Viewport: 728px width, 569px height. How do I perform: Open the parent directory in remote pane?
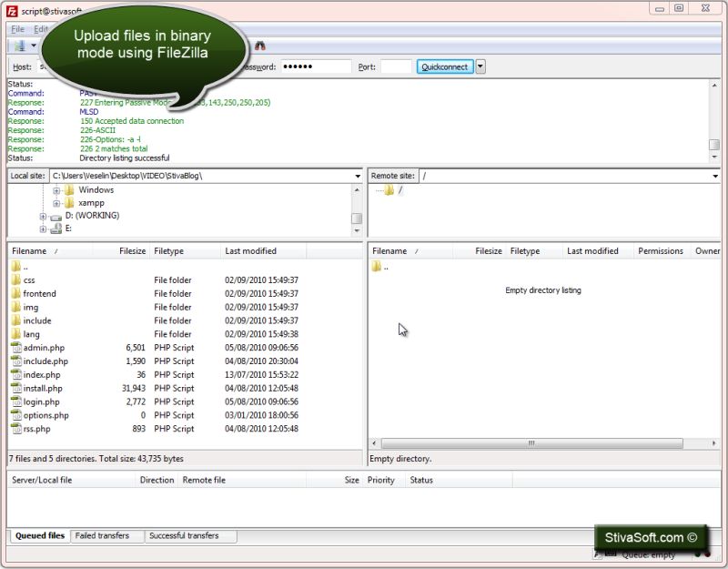coord(388,266)
